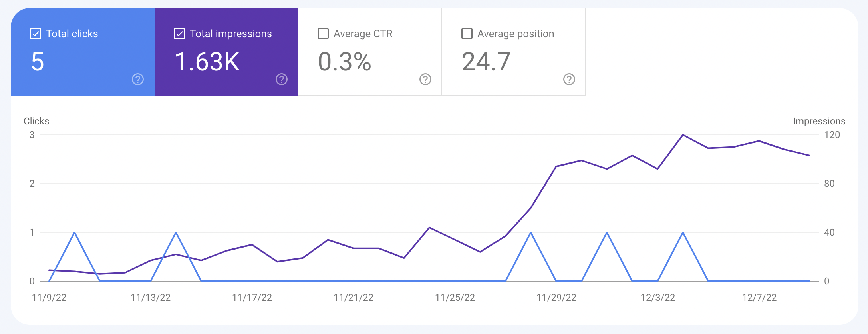Click help icon on Total clicks card

[x=138, y=79]
